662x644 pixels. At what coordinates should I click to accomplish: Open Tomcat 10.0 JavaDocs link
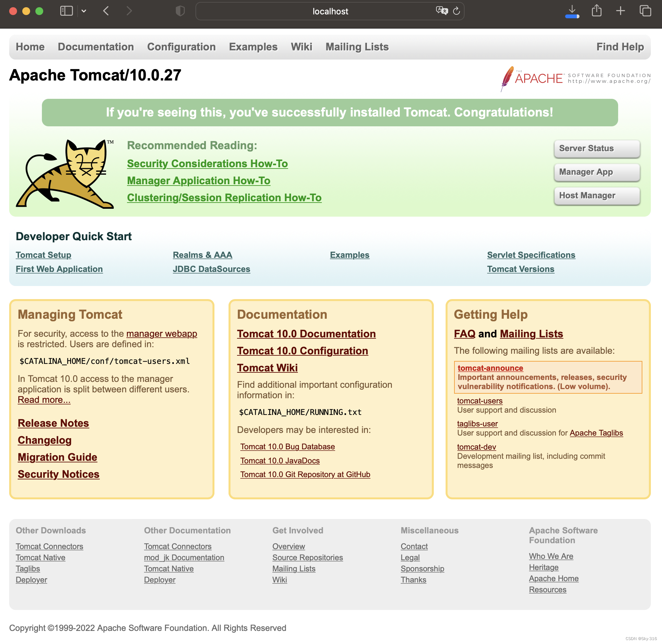coord(280,461)
